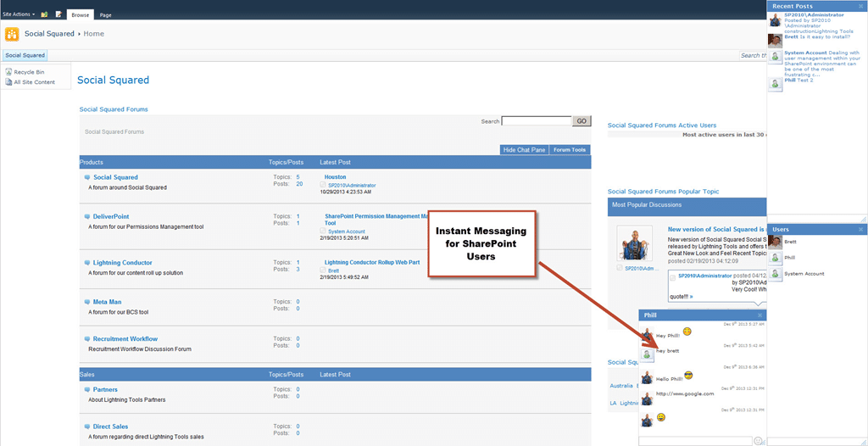Click the DeliverPoint forum bubble icon
Screen dimensions: 868x446
[x=87, y=216]
